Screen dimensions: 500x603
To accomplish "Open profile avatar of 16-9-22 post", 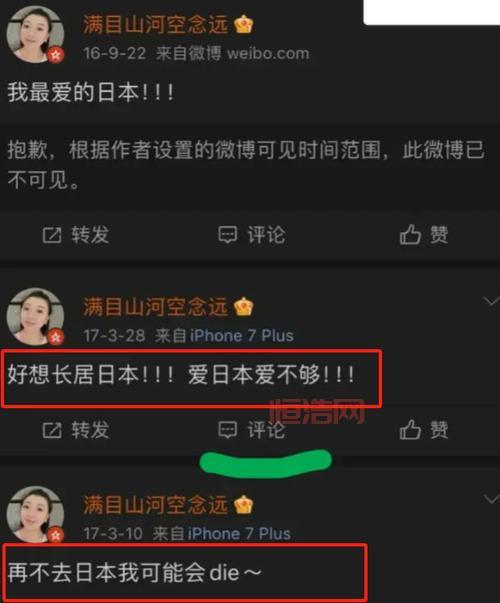I will pyautogui.click(x=35, y=35).
